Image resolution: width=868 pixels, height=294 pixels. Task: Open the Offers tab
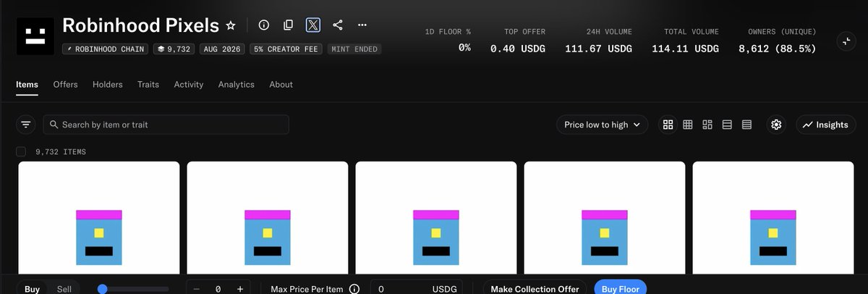65,85
